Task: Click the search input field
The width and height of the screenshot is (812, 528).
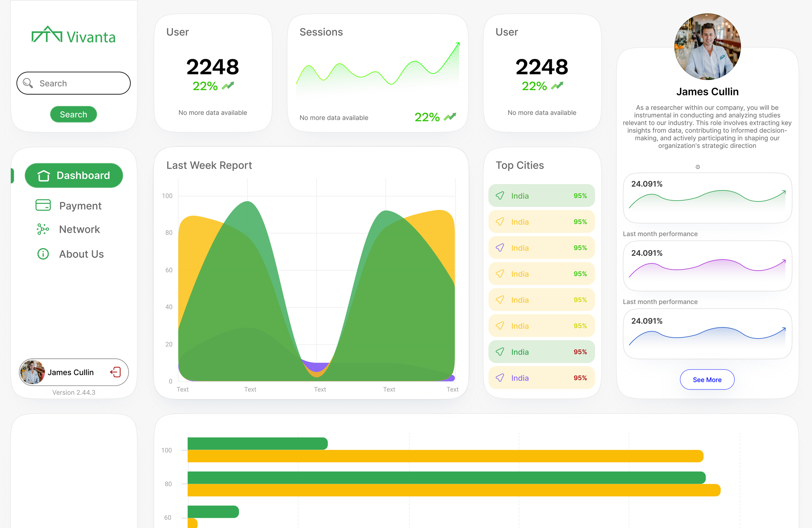Action: pyautogui.click(x=73, y=83)
